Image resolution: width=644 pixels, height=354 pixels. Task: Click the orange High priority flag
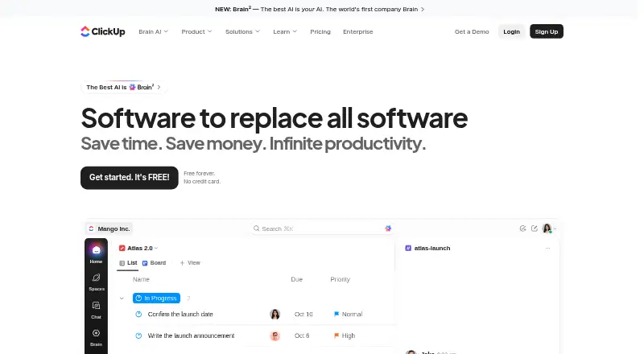pyautogui.click(x=336, y=335)
